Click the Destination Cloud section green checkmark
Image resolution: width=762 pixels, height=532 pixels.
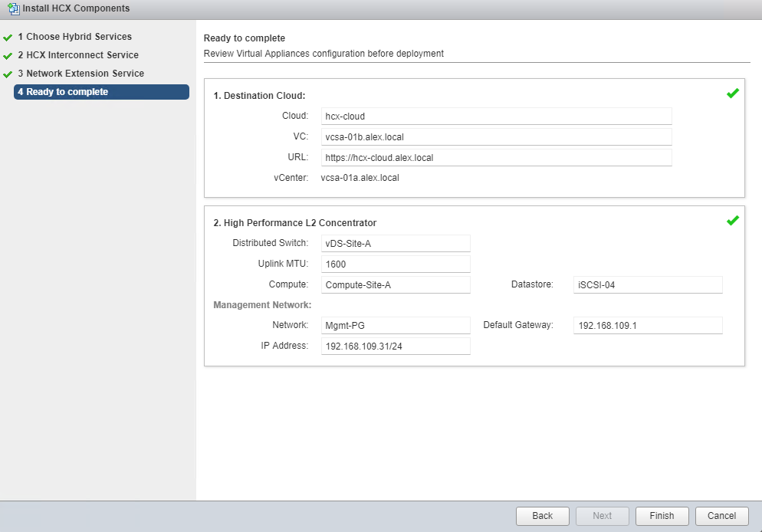pyautogui.click(x=732, y=94)
